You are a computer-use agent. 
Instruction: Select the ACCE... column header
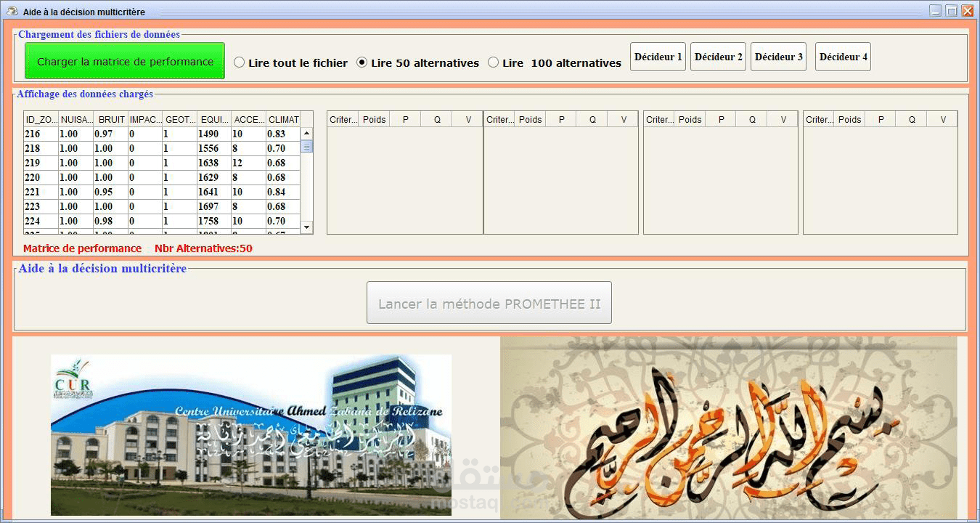(x=249, y=119)
